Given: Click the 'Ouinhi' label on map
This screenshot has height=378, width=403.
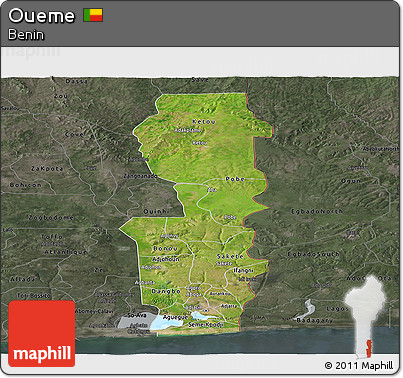Looking at the screenshot, I should tap(157, 211).
